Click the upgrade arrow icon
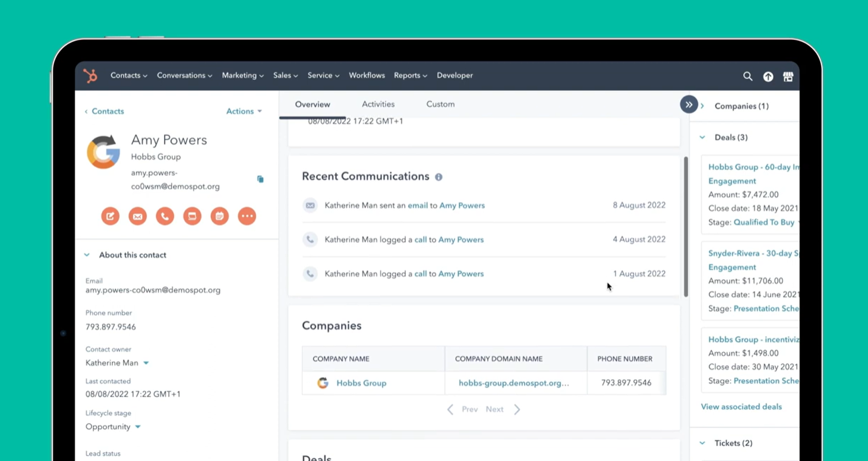 [x=768, y=76]
